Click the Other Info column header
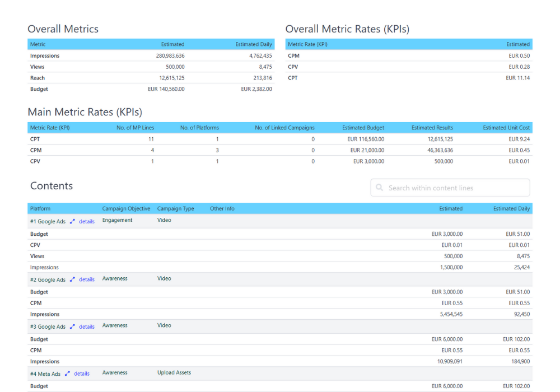The image size is (560, 392). pyautogui.click(x=222, y=208)
